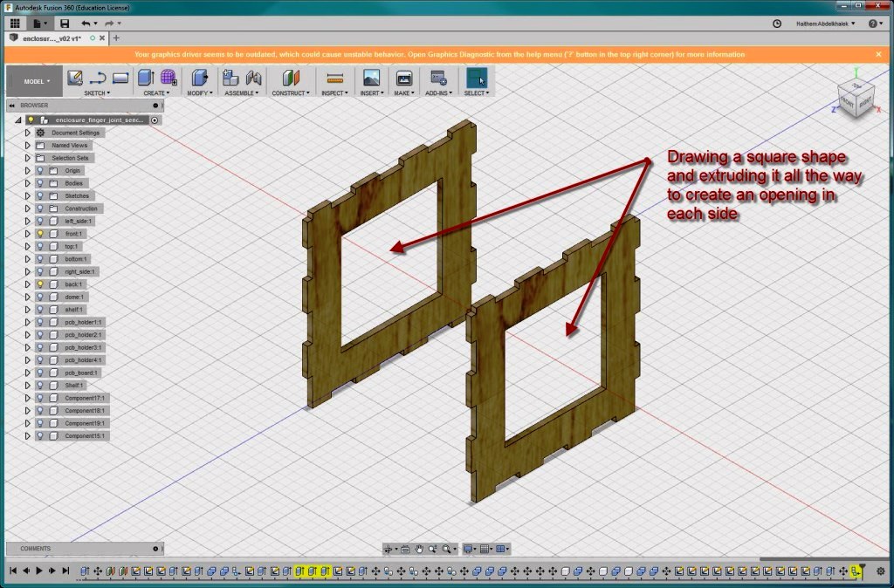This screenshot has width=894, height=588.
Task: Open the File menu icon
Action: tap(40, 24)
